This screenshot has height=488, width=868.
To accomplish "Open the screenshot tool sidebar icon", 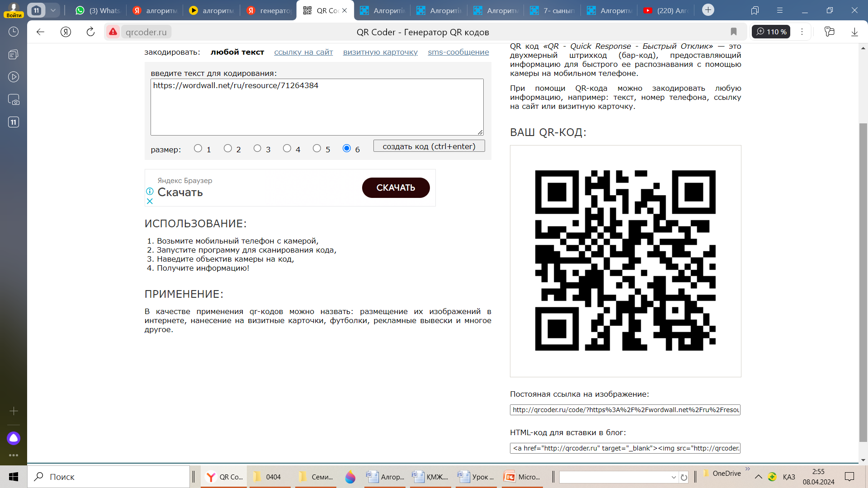I will pos(14,99).
